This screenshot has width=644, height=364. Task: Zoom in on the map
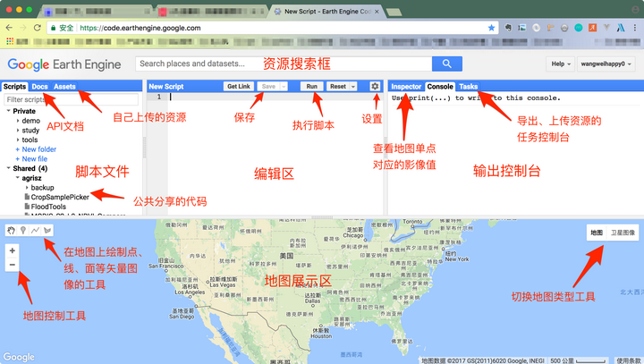pyautogui.click(x=13, y=250)
